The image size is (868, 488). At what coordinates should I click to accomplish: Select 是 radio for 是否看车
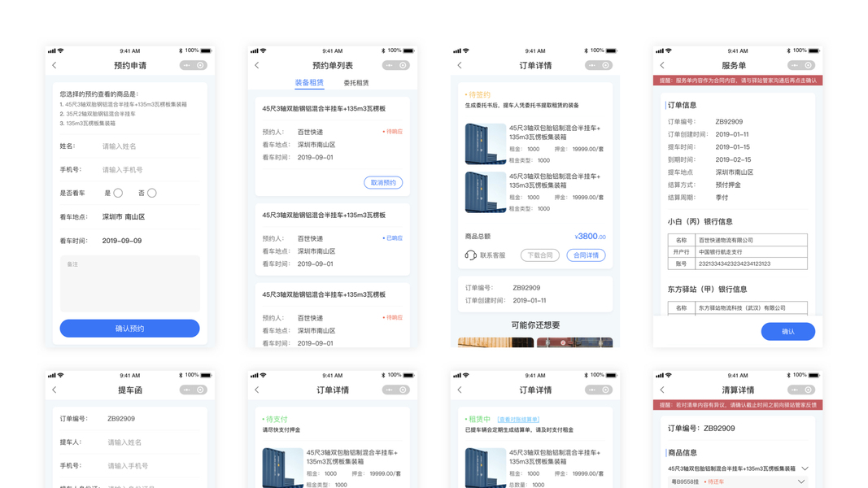click(118, 193)
